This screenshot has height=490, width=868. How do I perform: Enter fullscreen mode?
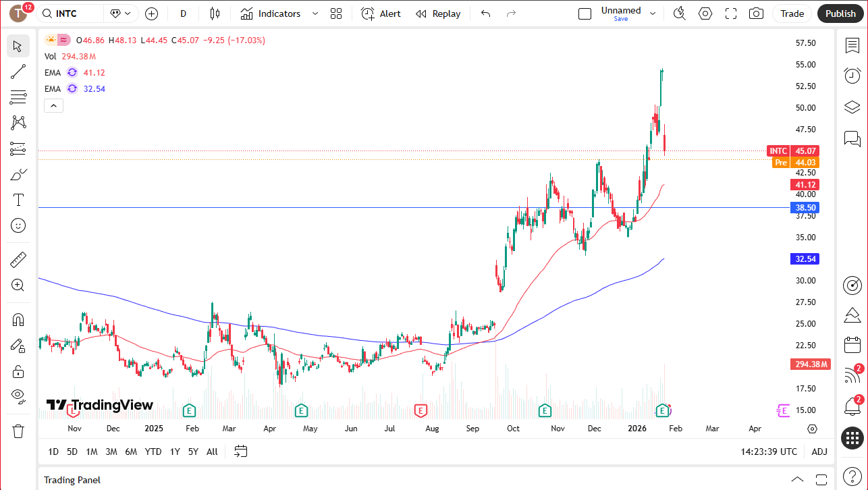[x=731, y=13]
